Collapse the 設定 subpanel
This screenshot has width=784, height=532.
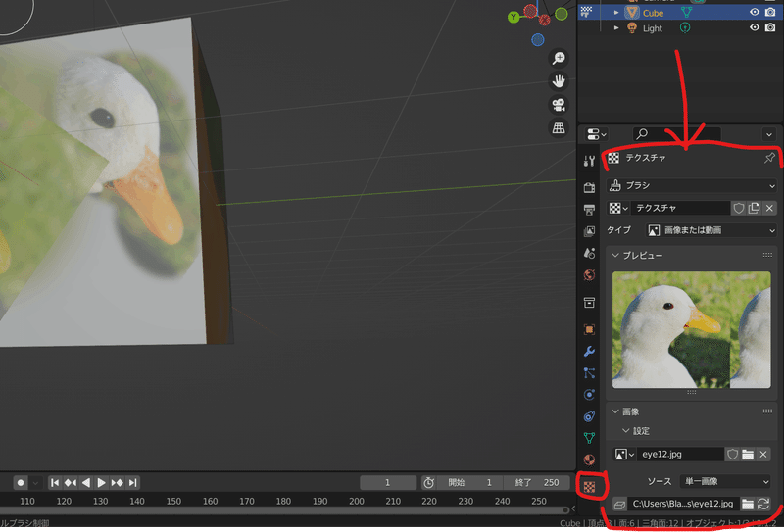pos(625,430)
